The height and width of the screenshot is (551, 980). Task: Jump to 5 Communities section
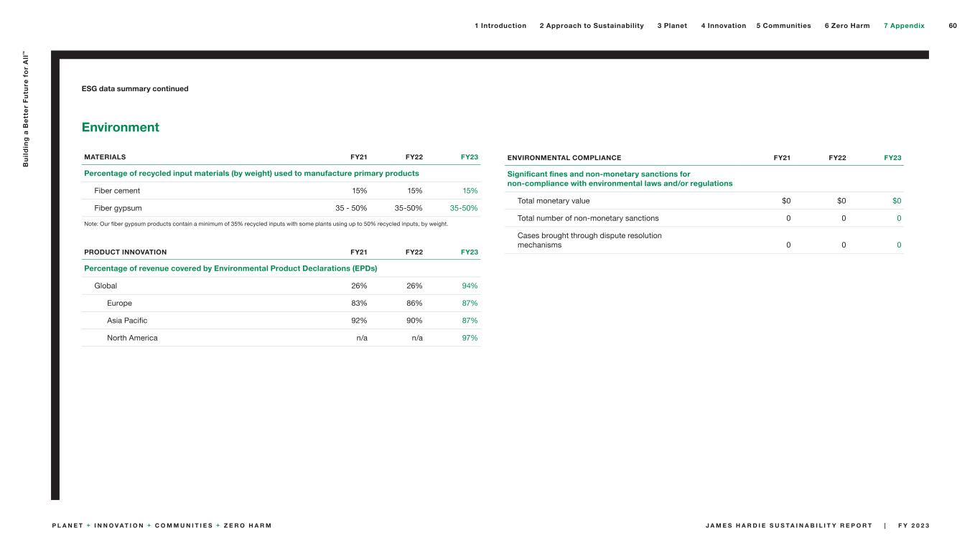point(783,26)
